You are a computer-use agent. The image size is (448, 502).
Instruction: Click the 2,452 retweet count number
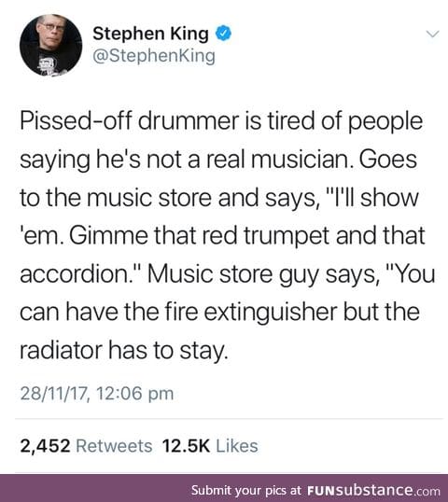tap(45, 446)
